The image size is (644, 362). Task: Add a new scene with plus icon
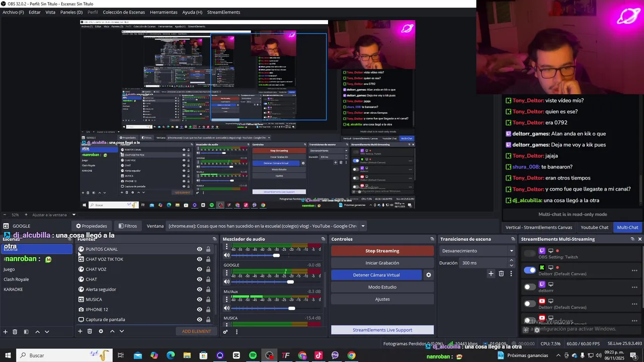click(6, 332)
